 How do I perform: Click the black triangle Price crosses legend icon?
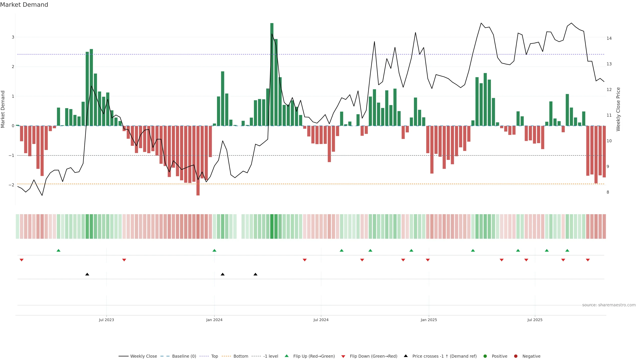click(x=406, y=356)
